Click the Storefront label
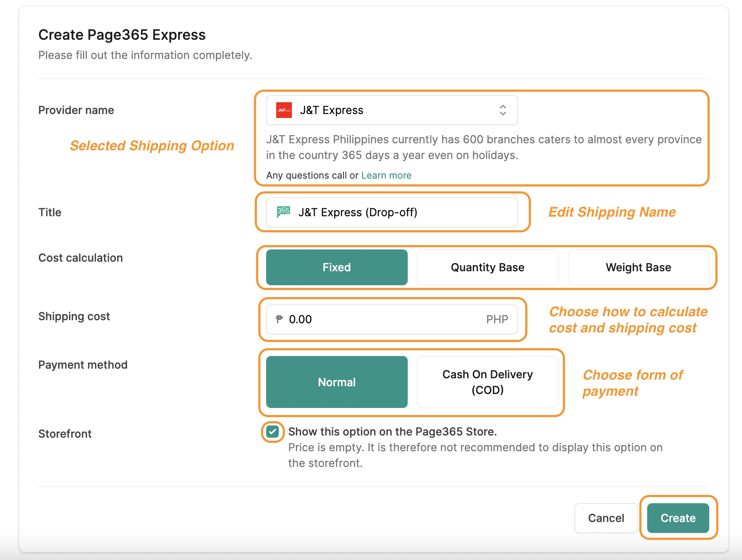This screenshot has width=742, height=560. 65,434
